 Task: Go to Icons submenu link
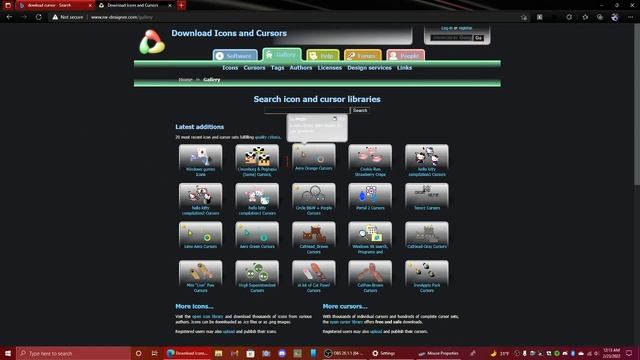230,68
